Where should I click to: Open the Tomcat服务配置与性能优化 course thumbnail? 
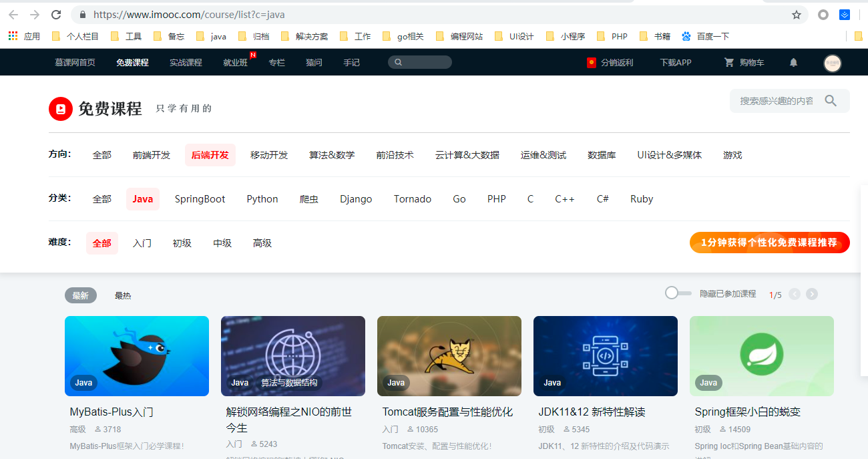[x=449, y=356]
